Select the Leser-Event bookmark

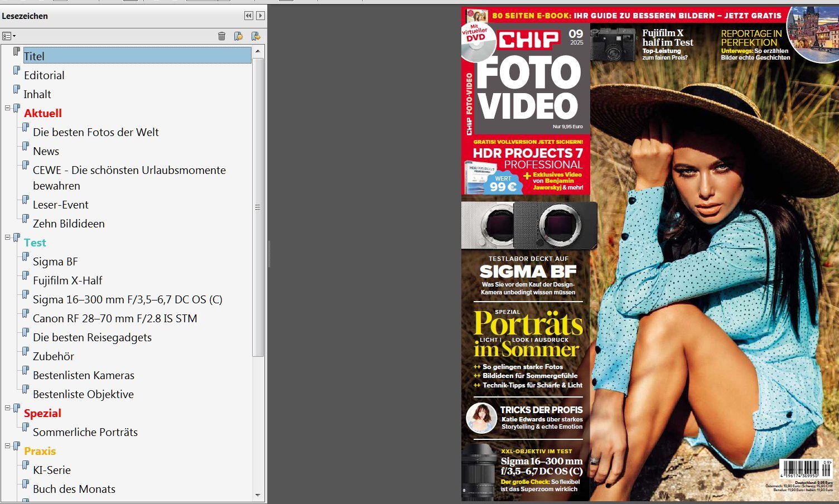61,205
